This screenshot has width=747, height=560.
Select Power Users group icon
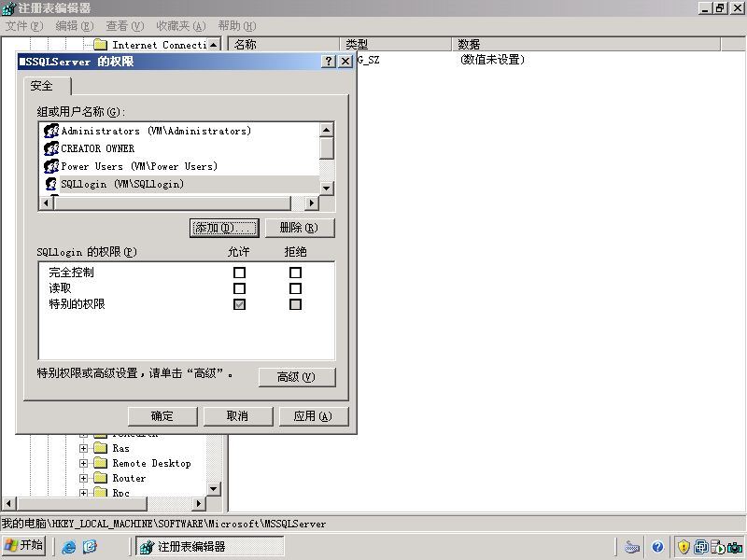pyautogui.click(x=51, y=166)
